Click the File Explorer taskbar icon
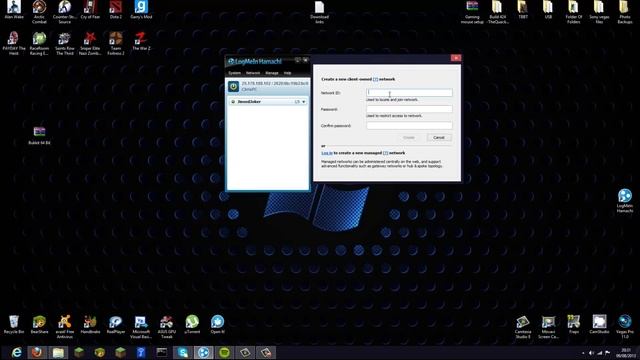This screenshot has width=640, height=360. [58, 352]
